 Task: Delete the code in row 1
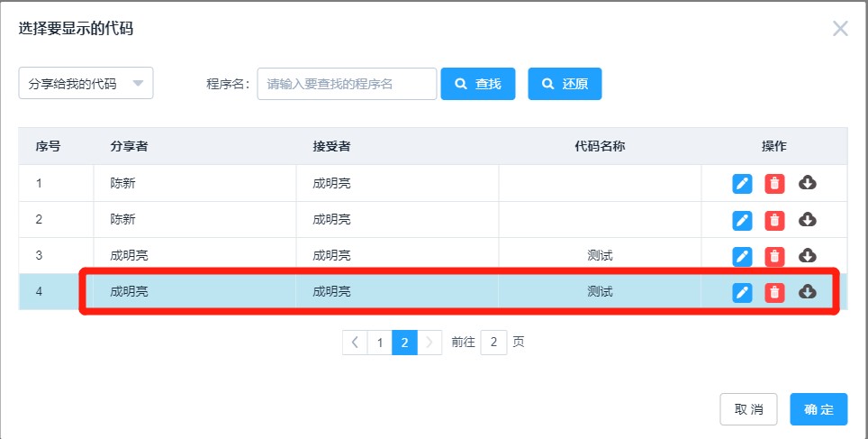[x=774, y=184]
